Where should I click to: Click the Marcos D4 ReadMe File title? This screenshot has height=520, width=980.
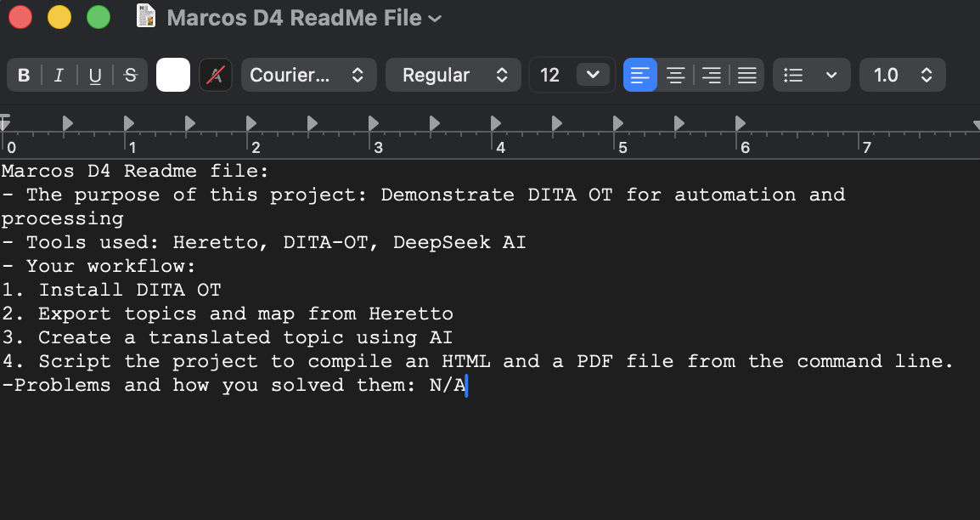tap(295, 18)
